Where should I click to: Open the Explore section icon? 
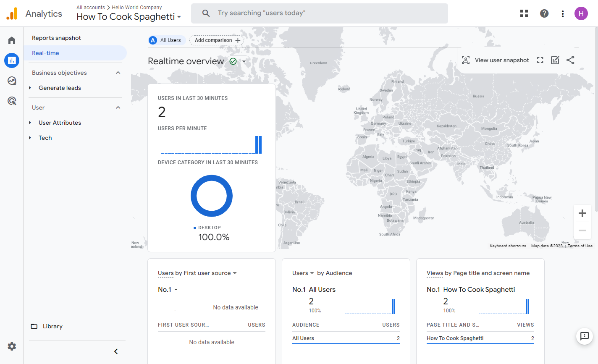click(11, 80)
